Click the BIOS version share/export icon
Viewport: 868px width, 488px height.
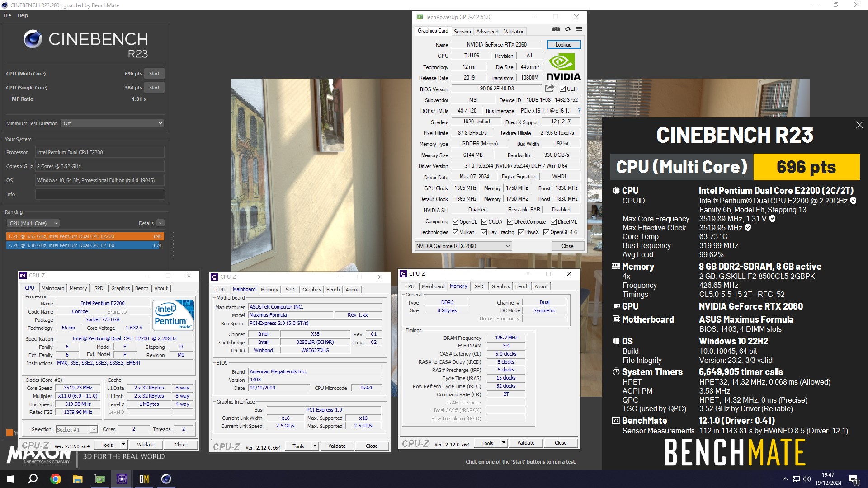click(x=549, y=89)
